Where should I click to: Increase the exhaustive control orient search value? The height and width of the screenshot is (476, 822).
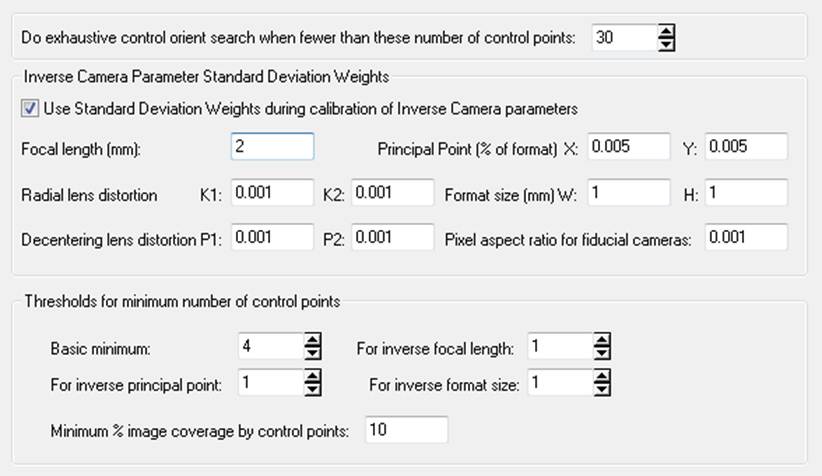click(x=668, y=32)
